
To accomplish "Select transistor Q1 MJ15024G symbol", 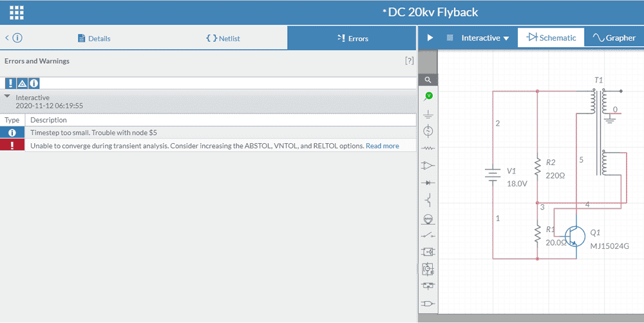I will tap(574, 236).
